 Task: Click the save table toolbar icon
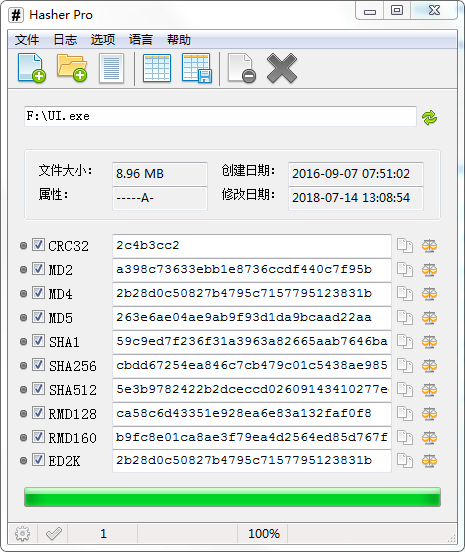tap(197, 68)
